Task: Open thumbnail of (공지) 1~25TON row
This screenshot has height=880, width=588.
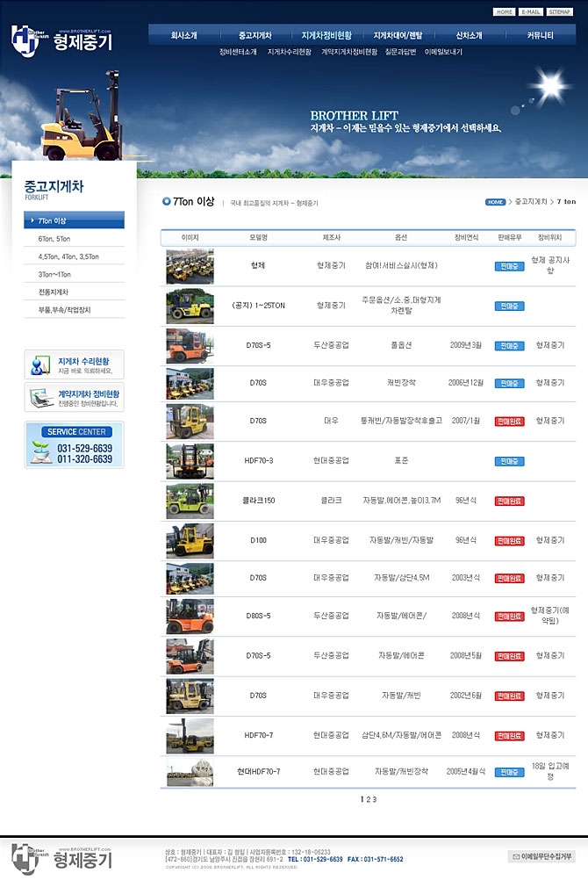Action: pyautogui.click(x=190, y=307)
